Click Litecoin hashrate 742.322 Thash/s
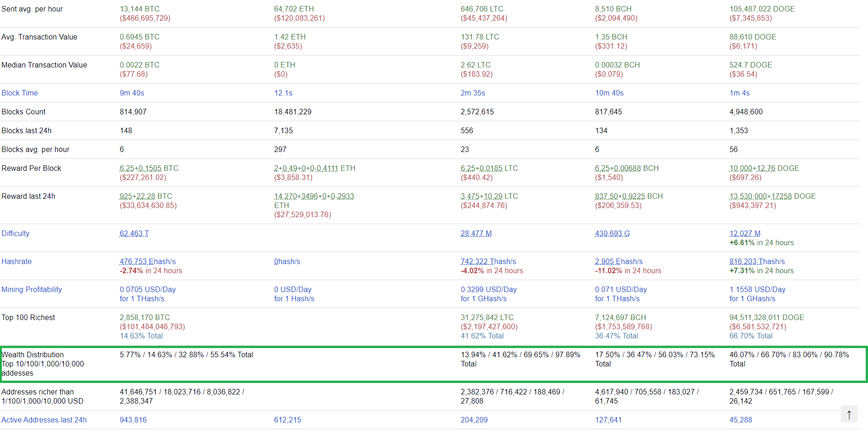This screenshot has height=433, width=868. (x=488, y=262)
